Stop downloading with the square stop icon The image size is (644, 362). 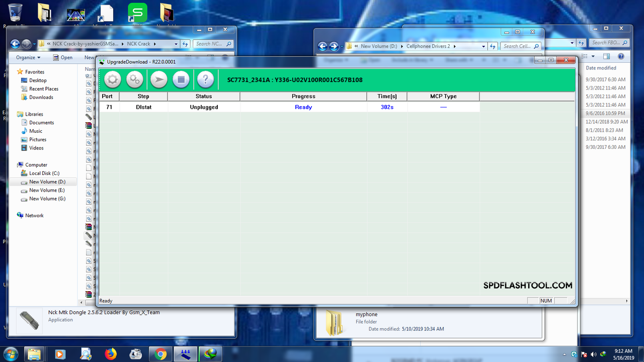tap(181, 79)
